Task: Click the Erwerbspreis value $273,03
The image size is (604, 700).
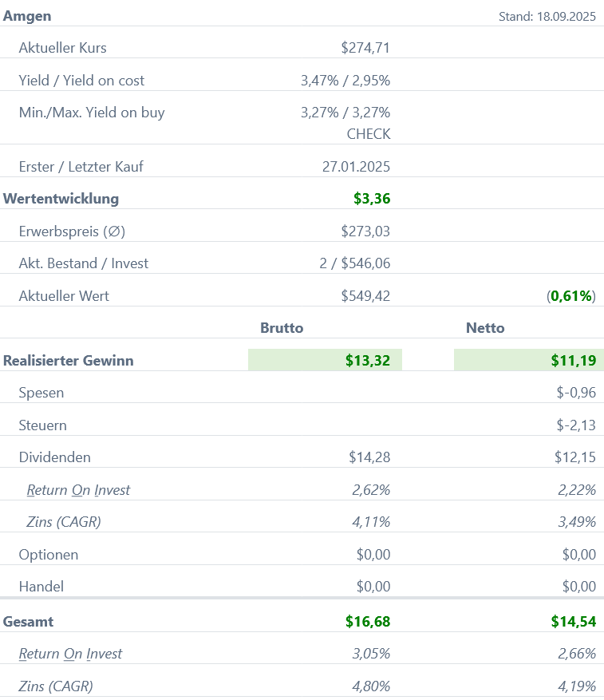Action: (365, 231)
